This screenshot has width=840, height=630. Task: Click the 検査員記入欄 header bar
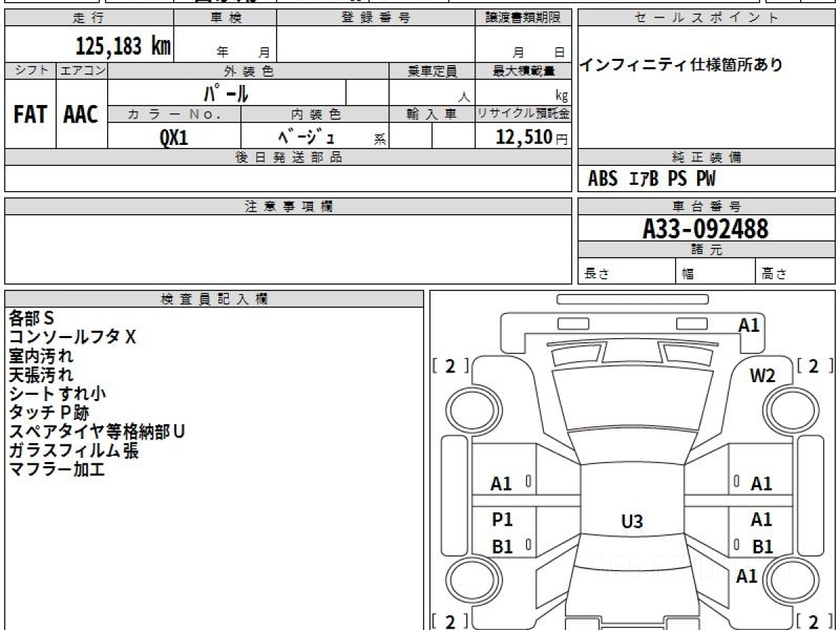[x=214, y=299]
